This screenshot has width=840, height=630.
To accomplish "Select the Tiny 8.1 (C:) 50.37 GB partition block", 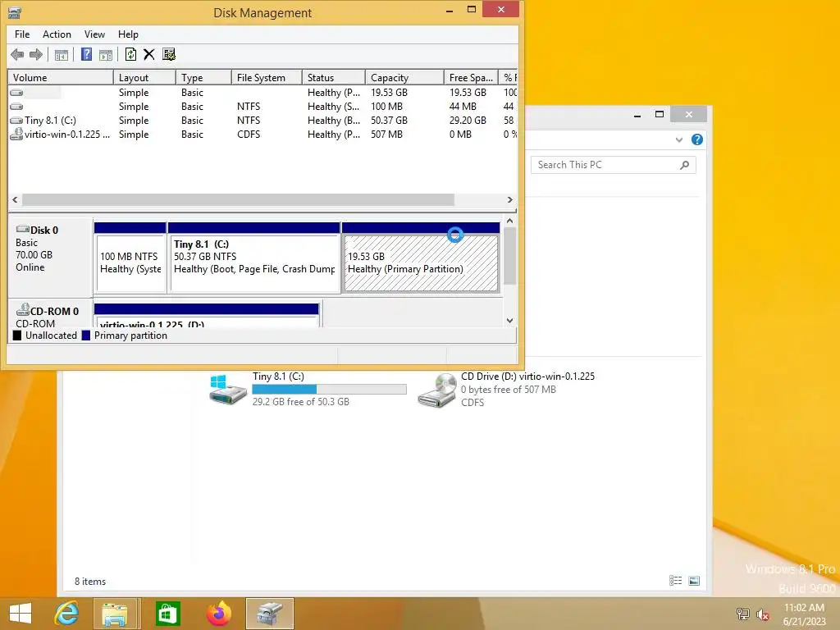I will [254, 258].
